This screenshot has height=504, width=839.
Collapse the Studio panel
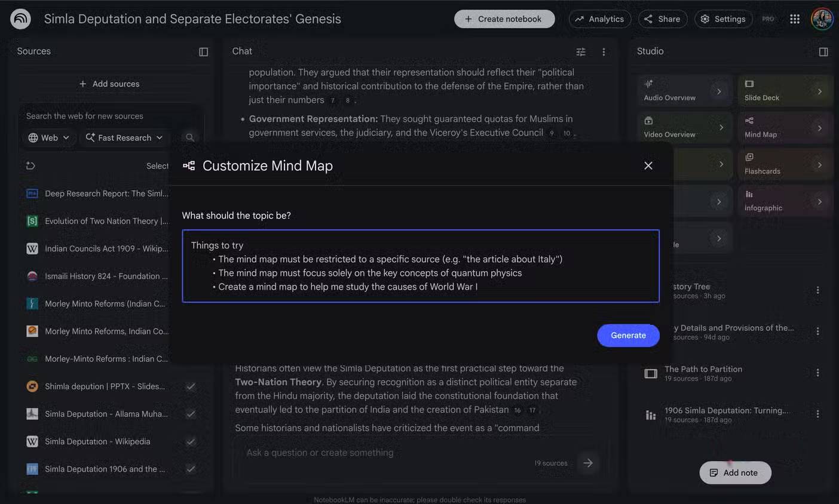(x=823, y=52)
